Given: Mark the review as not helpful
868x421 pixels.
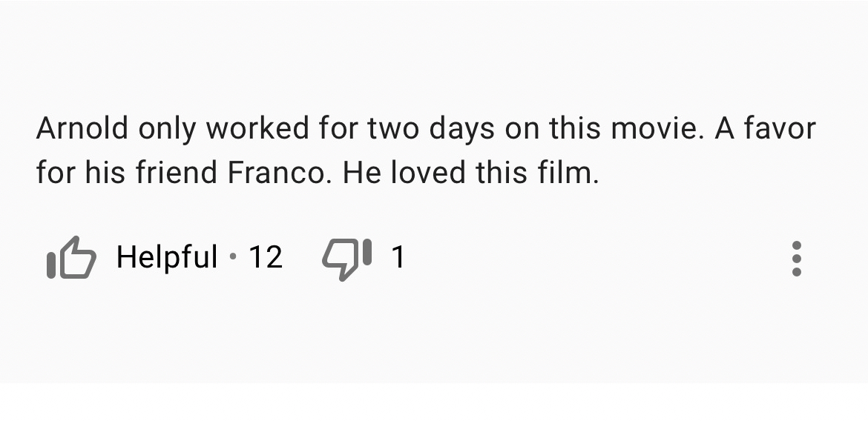Looking at the screenshot, I should (x=346, y=258).
